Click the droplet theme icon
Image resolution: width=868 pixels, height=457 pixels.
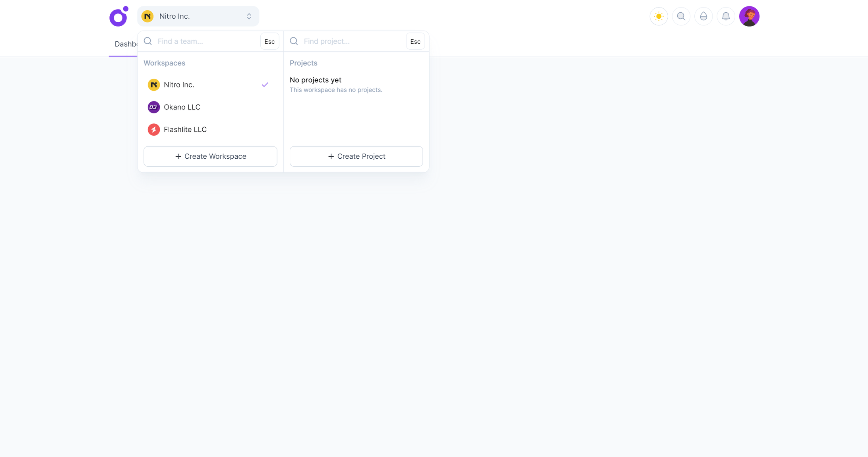coord(703,16)
